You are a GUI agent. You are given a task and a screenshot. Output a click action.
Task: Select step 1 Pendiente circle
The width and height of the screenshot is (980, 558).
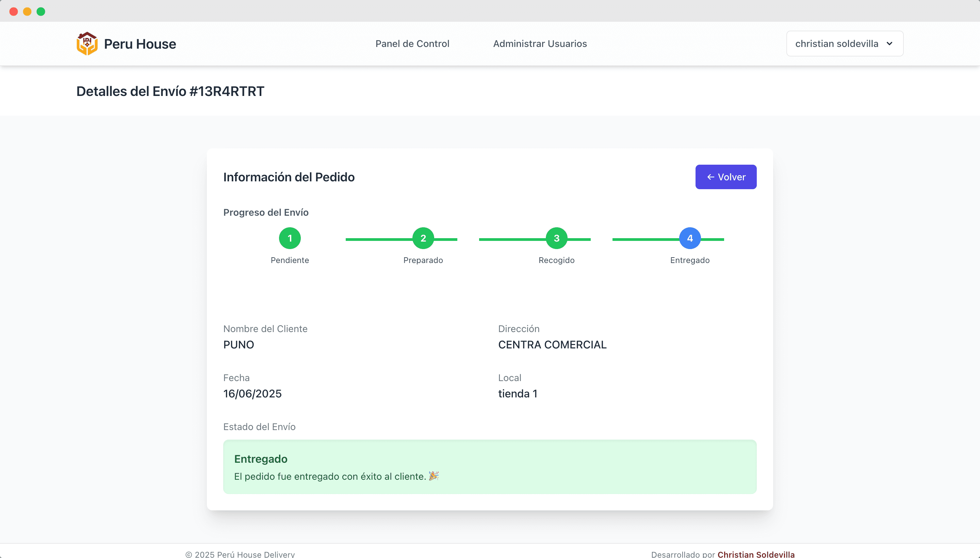tap(290, 239)
